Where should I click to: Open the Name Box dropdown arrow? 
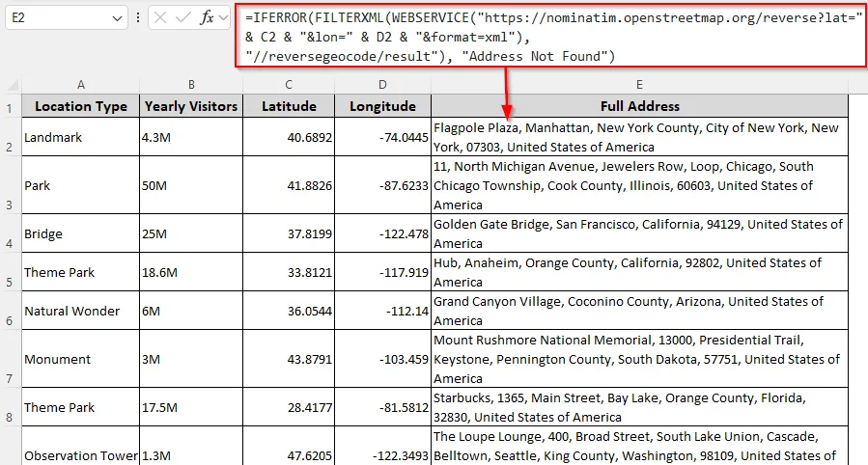pos(117,18)
